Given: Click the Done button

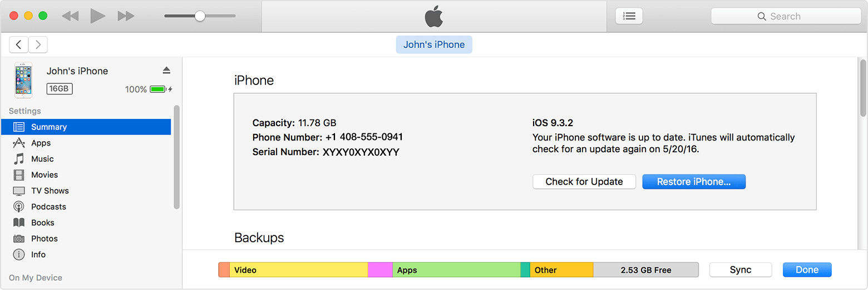Looking at the screenshot, I should coord(807,270).
